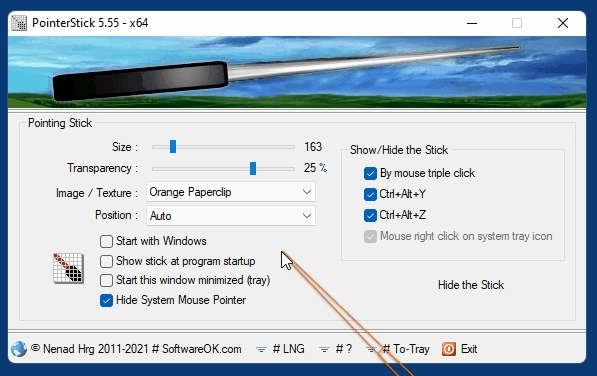Click Hide the Stick button
This screenshot has width=597, height=376.
(x=471, y=285)
